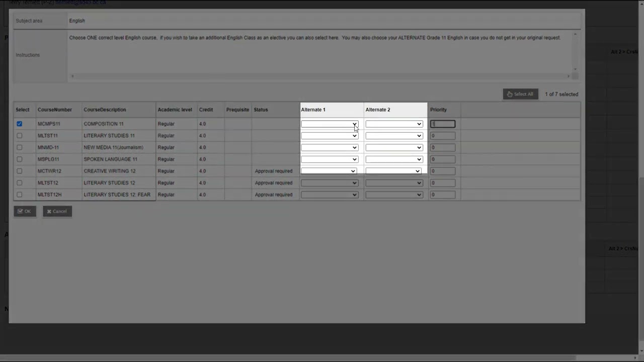Tick the NEW MEDIA 11 (Journalism) checkbox
The width and height of the screenshot is (644, 362).
(19, 147)
